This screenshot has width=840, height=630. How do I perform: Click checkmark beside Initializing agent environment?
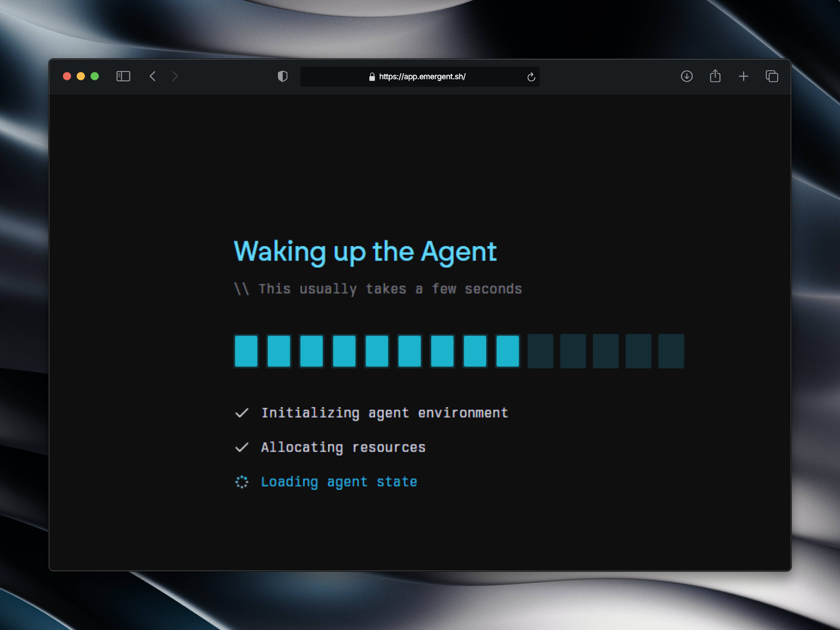tap(241, 413)
